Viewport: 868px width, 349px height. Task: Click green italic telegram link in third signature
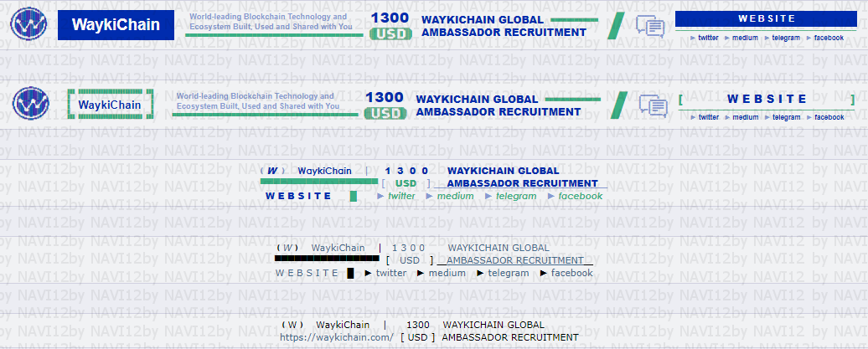pyautogui.click(x=516, y=196)
